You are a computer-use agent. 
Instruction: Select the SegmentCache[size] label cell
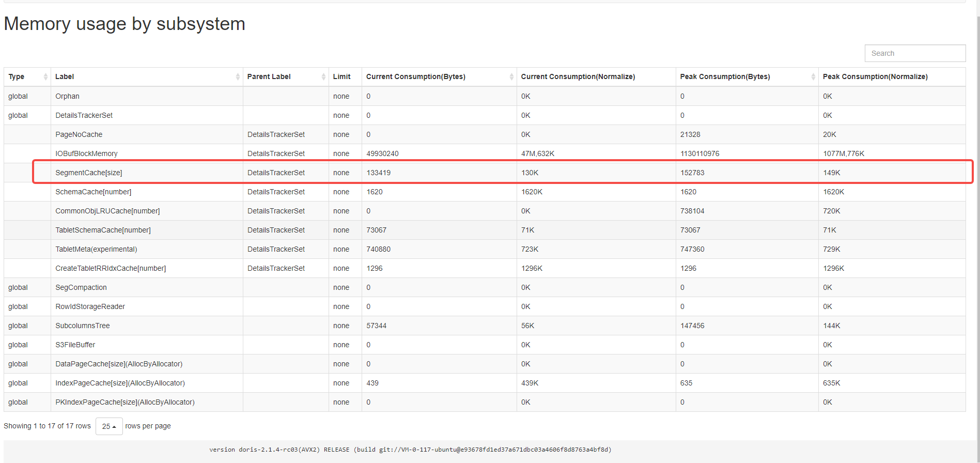click(x=147, y=173)
